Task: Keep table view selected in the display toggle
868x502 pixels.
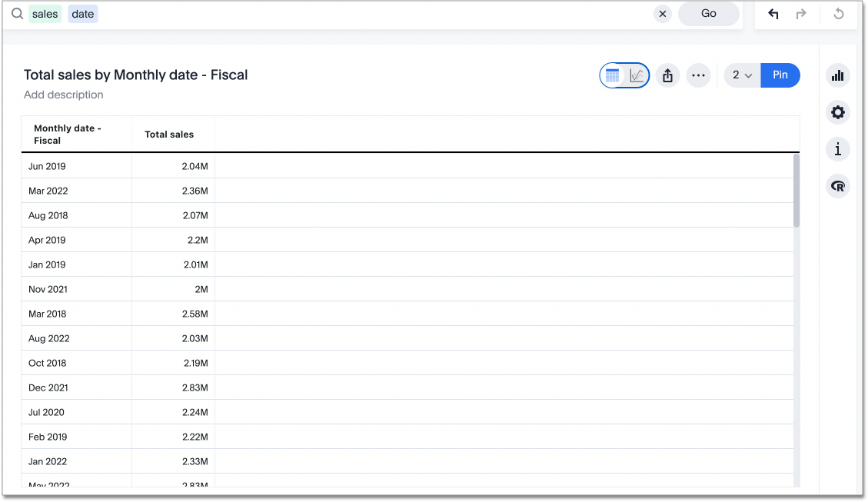Action: 613,75
